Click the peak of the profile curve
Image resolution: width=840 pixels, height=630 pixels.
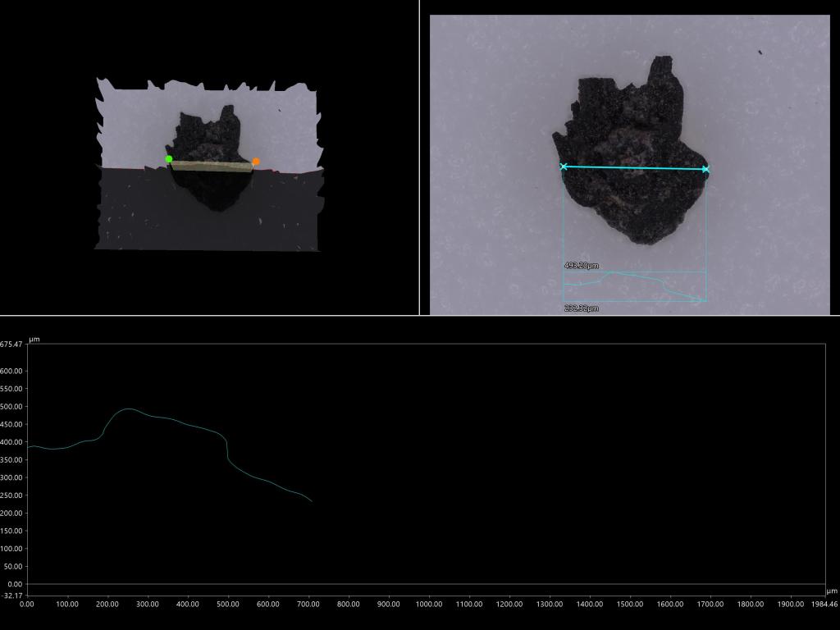(129, 409)
